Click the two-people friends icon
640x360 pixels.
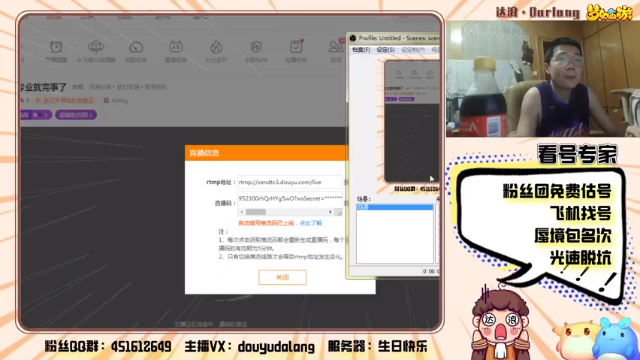coord(336,47)
